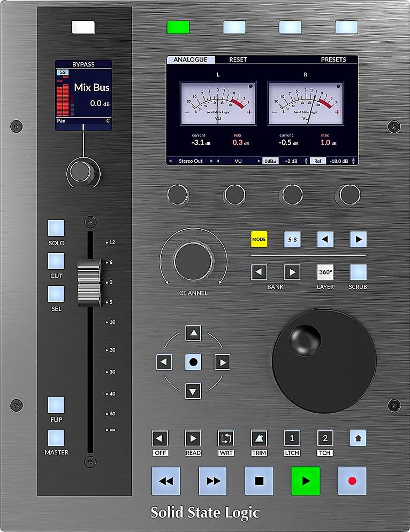Tap the cursor Right arrow key
The width and height of the screenshot is (410, 532).
[x=223, y=362]
